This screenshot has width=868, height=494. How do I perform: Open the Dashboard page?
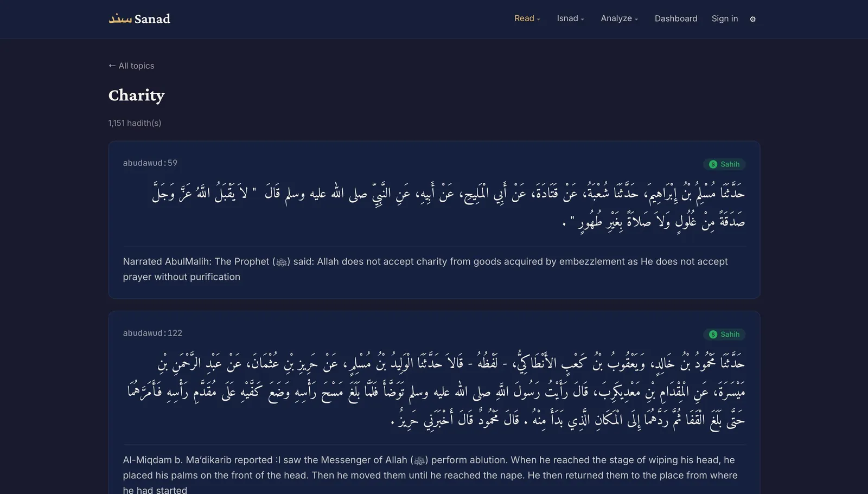pos(676,18)
